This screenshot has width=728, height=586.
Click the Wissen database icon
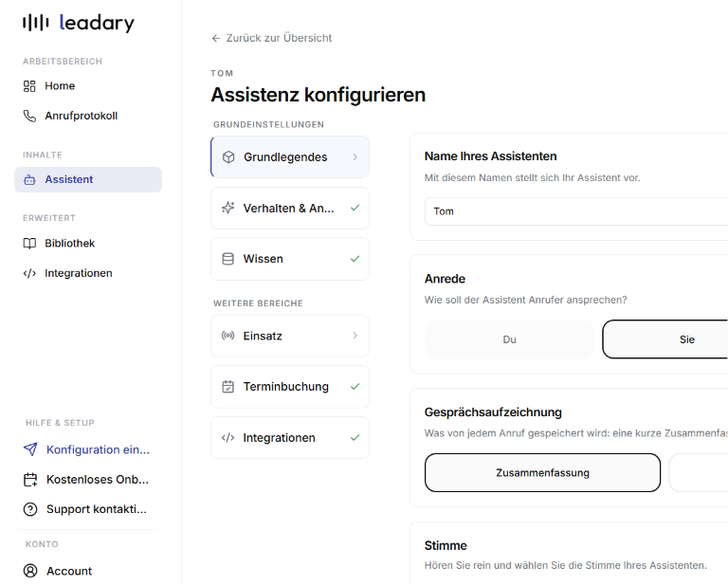227,259
